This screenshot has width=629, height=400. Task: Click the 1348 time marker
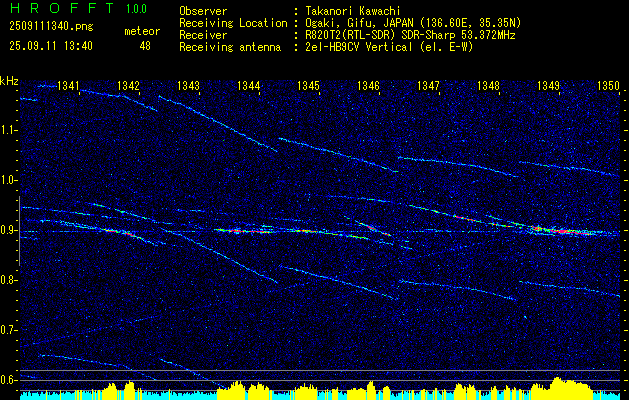488,86
